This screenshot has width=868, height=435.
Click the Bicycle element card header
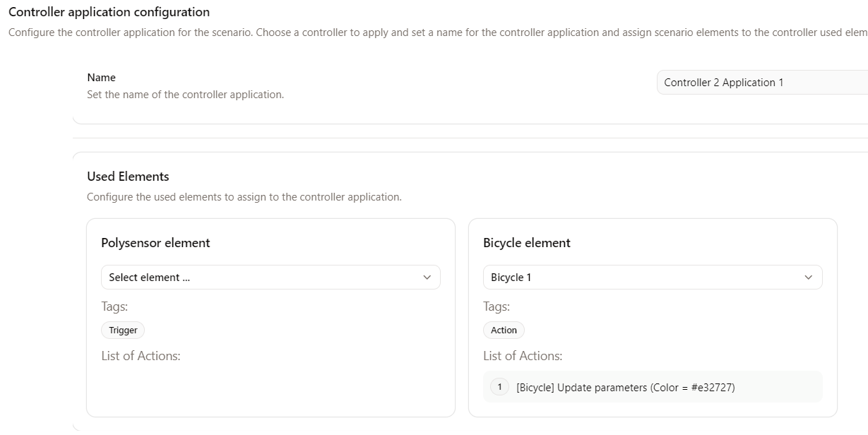point(526,242)
